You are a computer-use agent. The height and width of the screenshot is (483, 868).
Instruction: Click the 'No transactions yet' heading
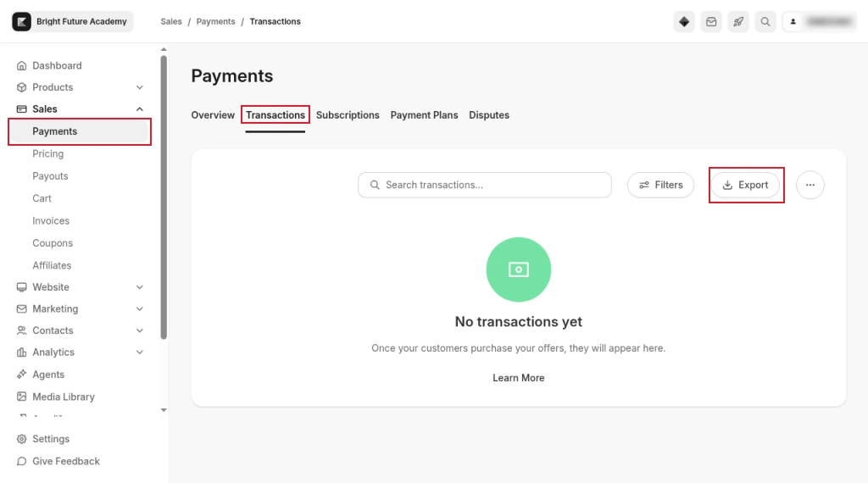coord(519,321)
